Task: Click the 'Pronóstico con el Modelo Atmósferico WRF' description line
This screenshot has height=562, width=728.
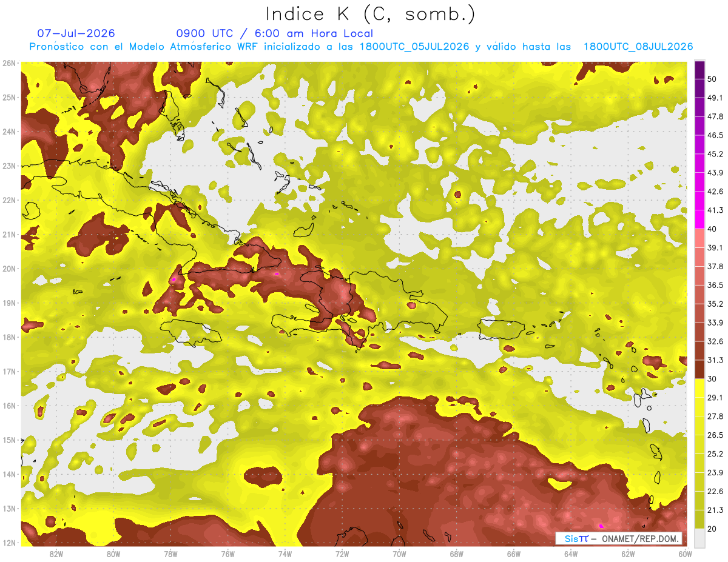Action: click(362, 47)
